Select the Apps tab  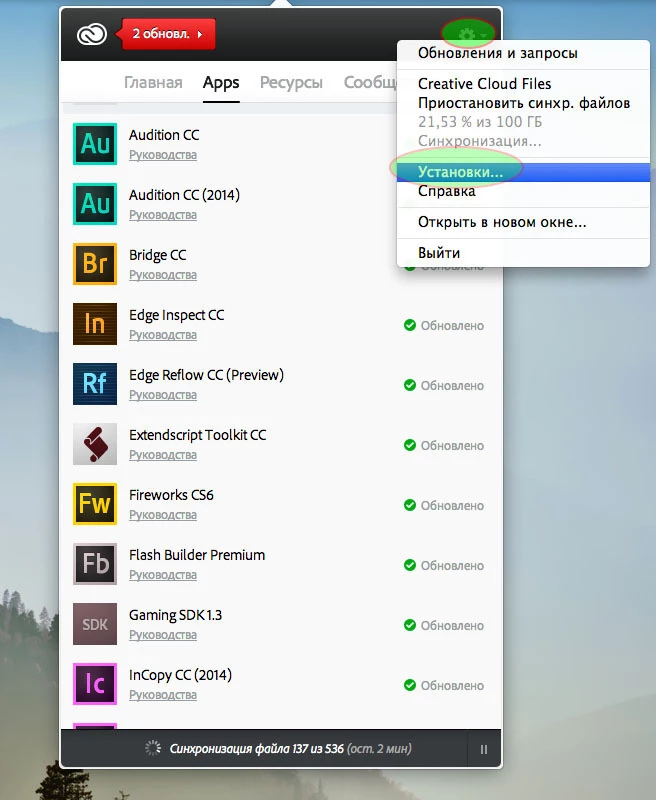click(221, 83)
